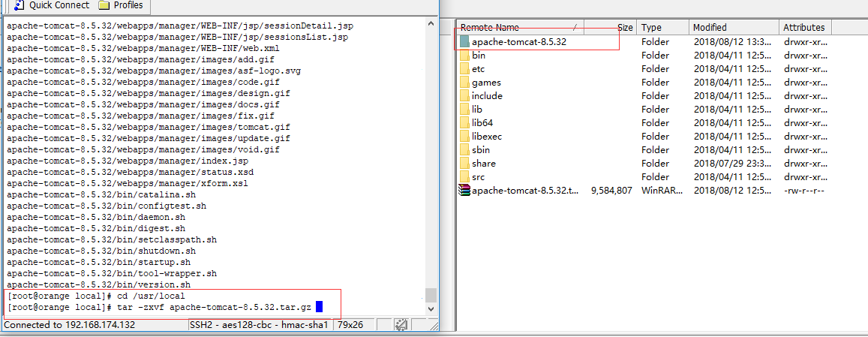The width and height of the screenshot is (868, 337).
Task: Click terminal line ending bin/setclasspath.sh
Action: tap(112, 239)
